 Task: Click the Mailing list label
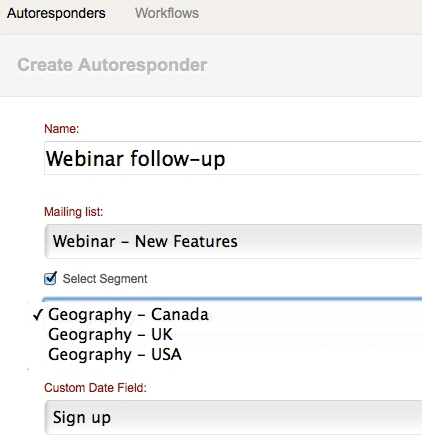74,212
